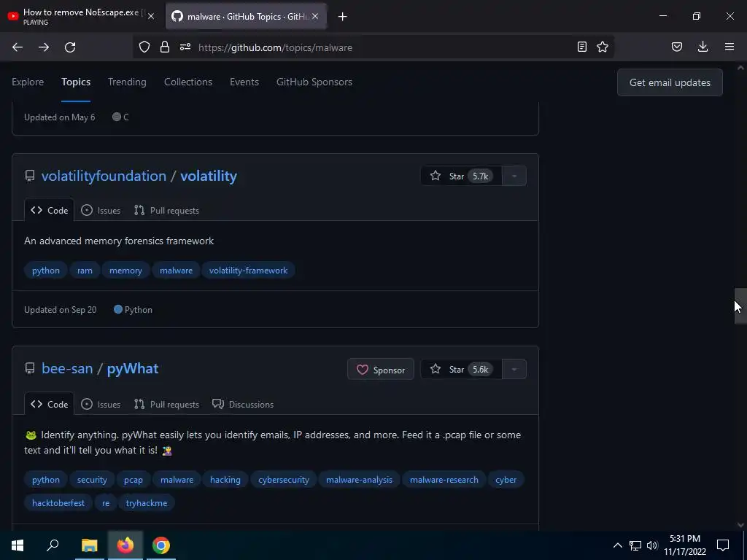Go to the Collections page
Viewport: 747px width, 560px height.
pos(188,82)
